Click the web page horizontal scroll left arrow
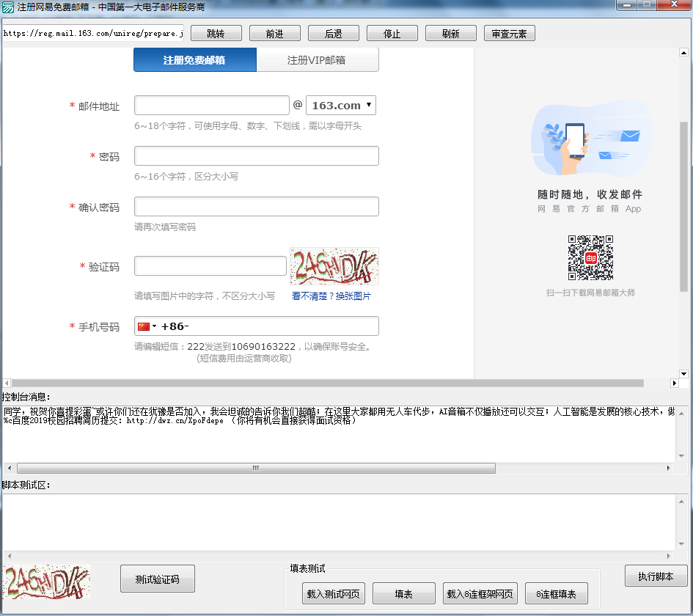Screen dimensions: 693x616 (7, 383)
